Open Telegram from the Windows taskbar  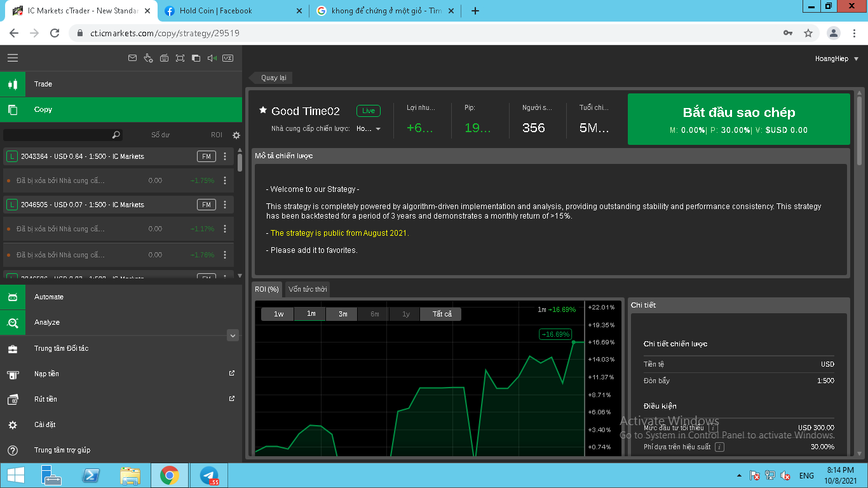(x=208, y=475)
